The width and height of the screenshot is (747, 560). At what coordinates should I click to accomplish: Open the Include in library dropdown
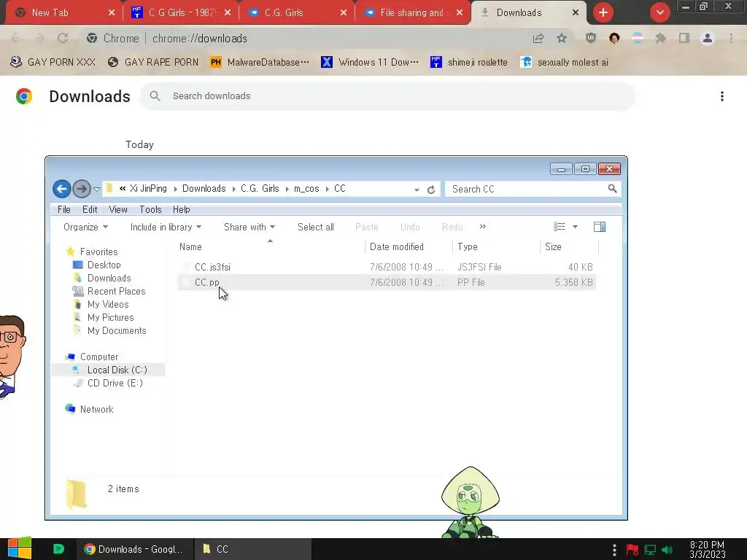(x=166, y=227)
